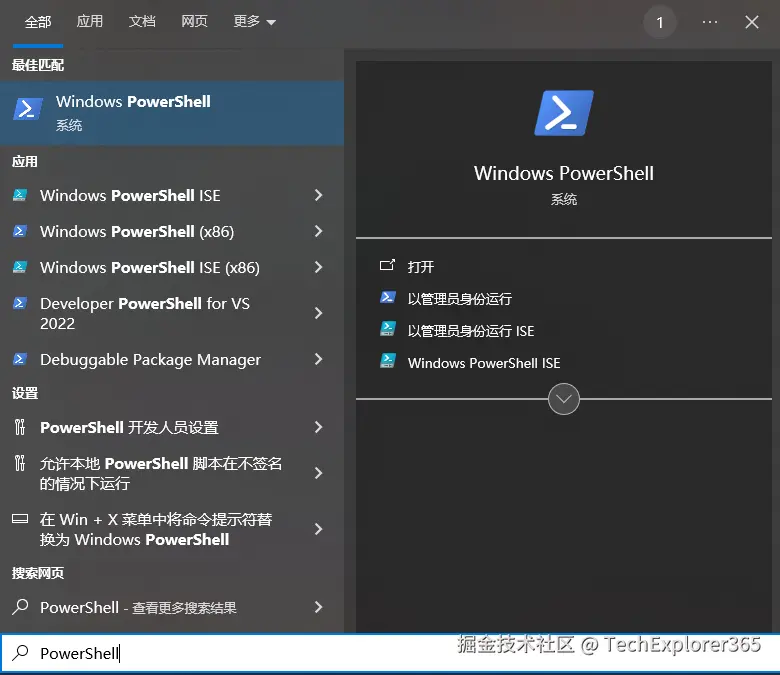Click the PowerShell 开发人员设置 tools icon
The width and height of the screenshot is (780, 675).
coord(20,427)
